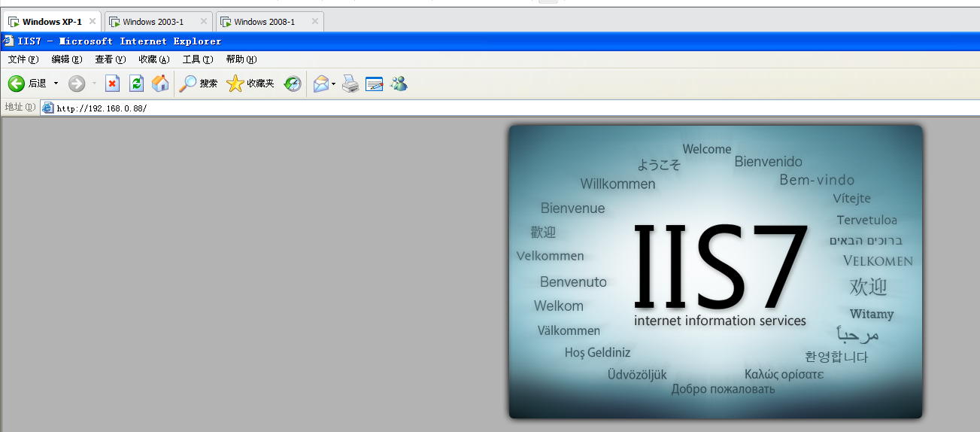This screenshot has width=980, height=432.
Task: Open the 工具(T) menu
Action: 198,59
